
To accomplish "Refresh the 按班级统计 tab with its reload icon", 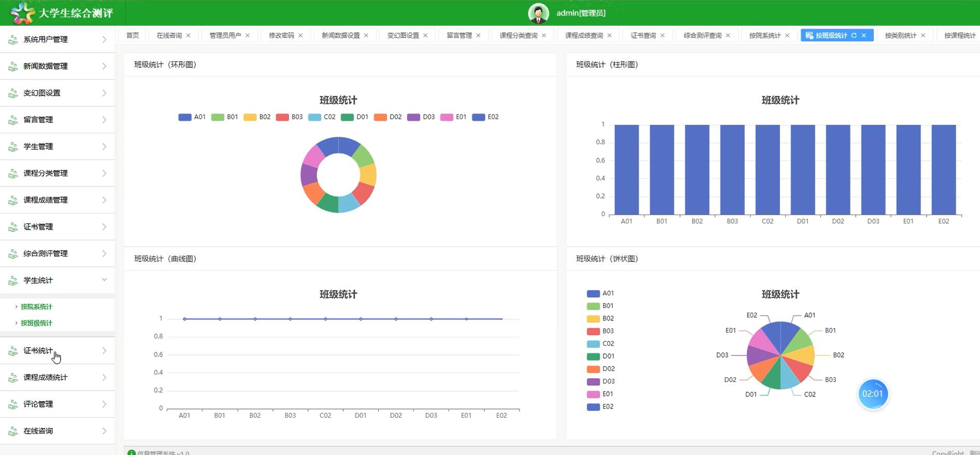I will [x=854, y=35].
